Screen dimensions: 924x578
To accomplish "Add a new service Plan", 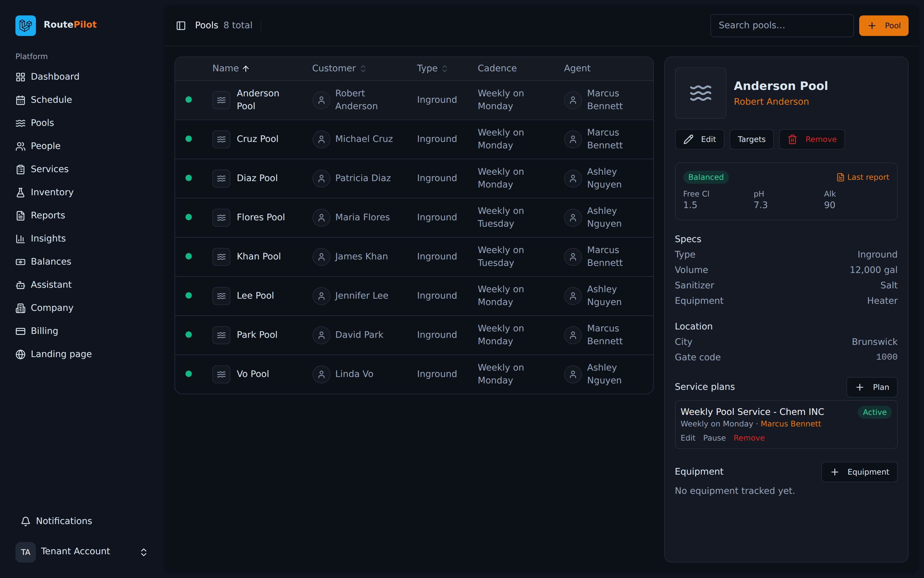I will point(872,387).
